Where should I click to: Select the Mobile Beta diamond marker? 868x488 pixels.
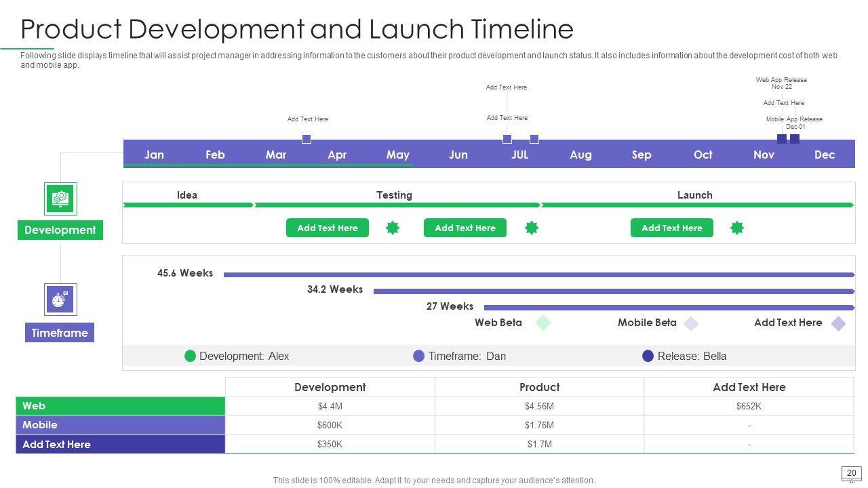tap(690, 323)
